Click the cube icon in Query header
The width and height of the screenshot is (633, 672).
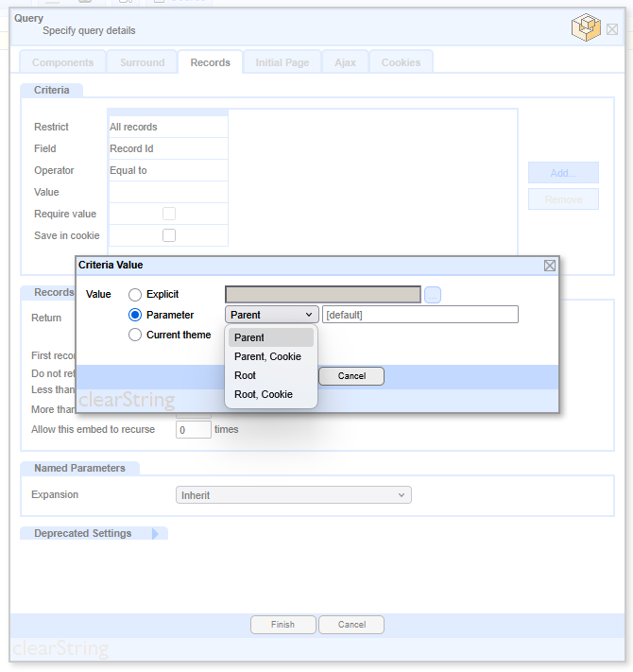pyautogui.click(x=585, y=27)
